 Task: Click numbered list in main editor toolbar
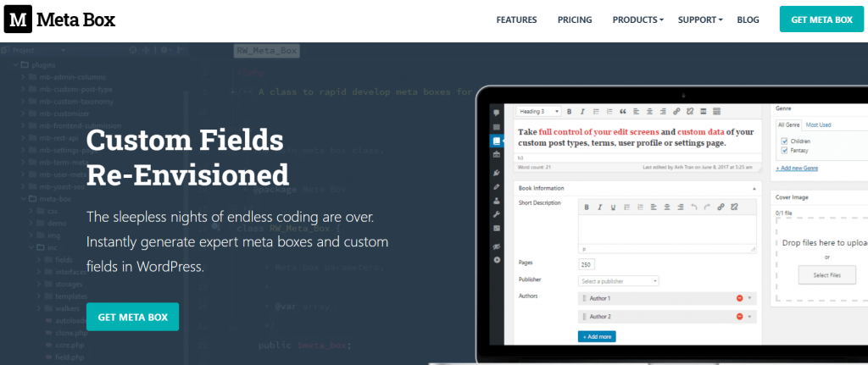609,112
